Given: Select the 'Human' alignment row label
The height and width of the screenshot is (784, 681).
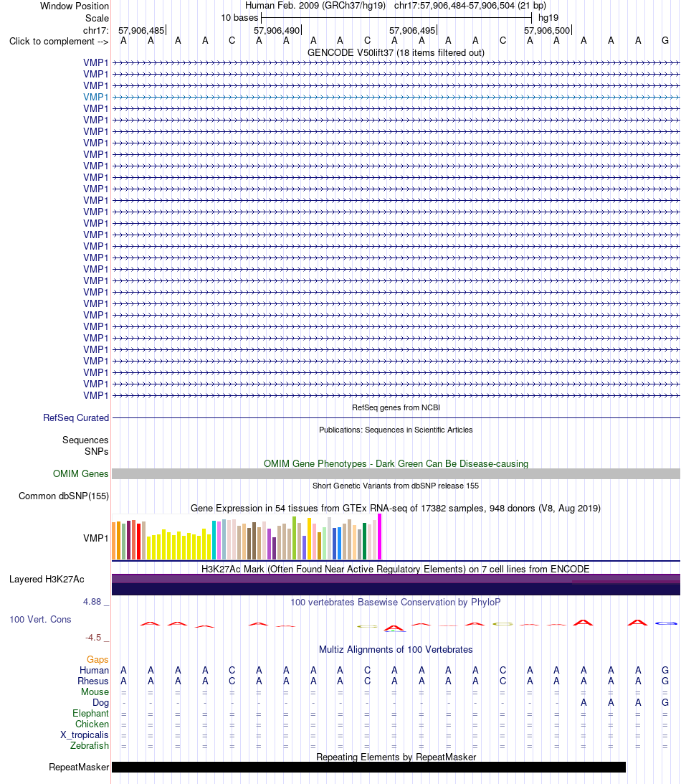Looking at the screenshot, I should click(x=94, y=670).
